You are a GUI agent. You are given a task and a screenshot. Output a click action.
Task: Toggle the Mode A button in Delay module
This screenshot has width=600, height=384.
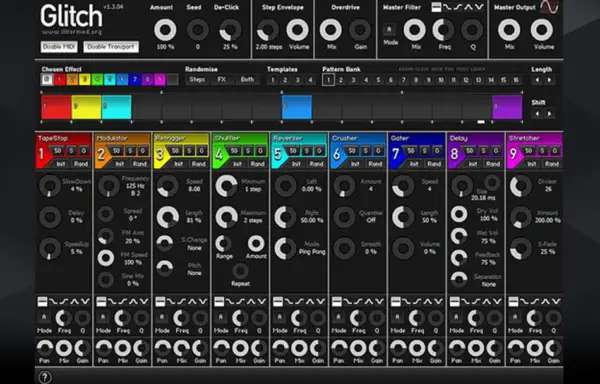pyautogui.click(x=456, y=317)
